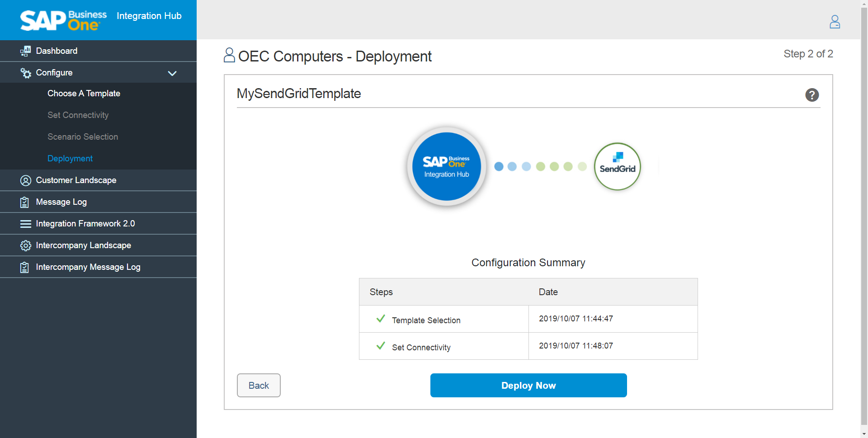Click the scrollbar down arrow
This screenshot has width=868, height=438.
(x=864, y=434)
